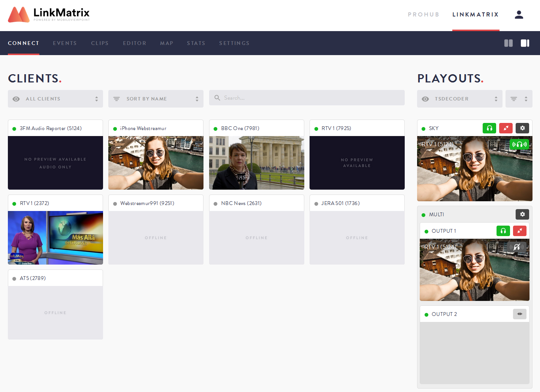Select the offline JERA 501 tile
Viewport: 540px width, 392px height.
[x=357, y=238]
